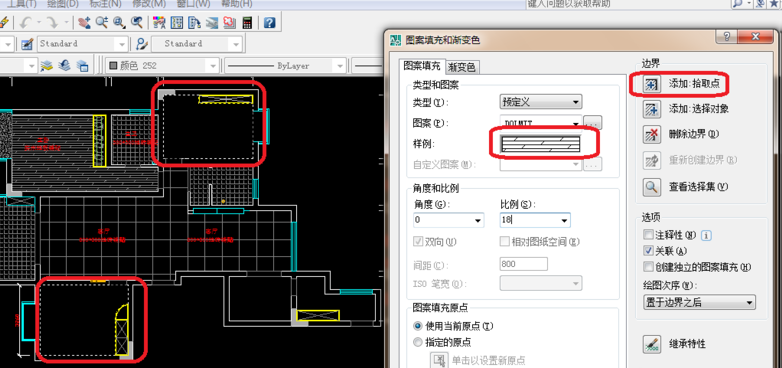Screen dimensions: 782x368
Task: Click the Communication Center icon beside search
Action: (761, 3)
